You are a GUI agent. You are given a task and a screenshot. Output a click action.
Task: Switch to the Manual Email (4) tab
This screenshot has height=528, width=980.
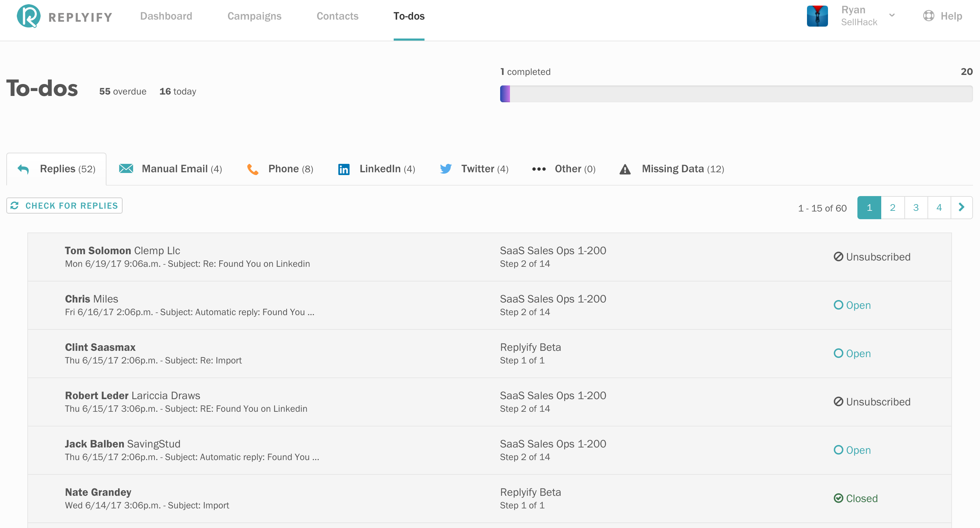tap(171, 169)
